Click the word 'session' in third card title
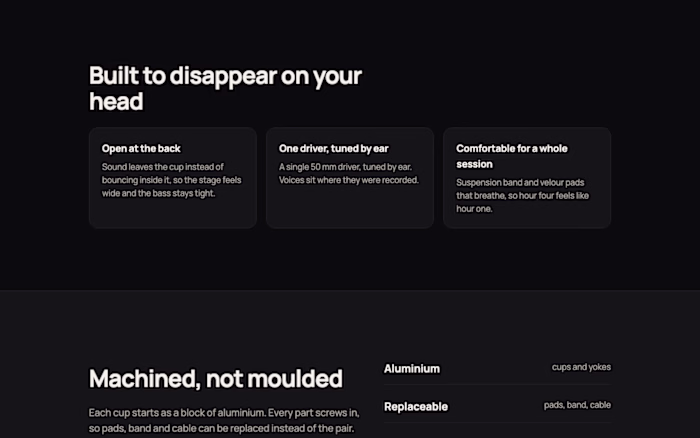The width and height of the screenshot is (700, 438). (474, 164)
